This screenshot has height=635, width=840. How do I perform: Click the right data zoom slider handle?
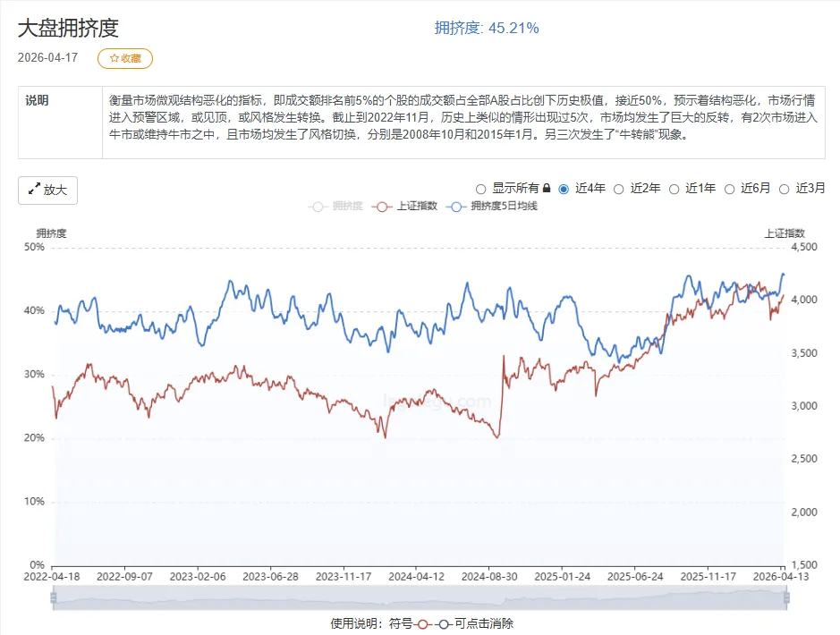(786, 598)
